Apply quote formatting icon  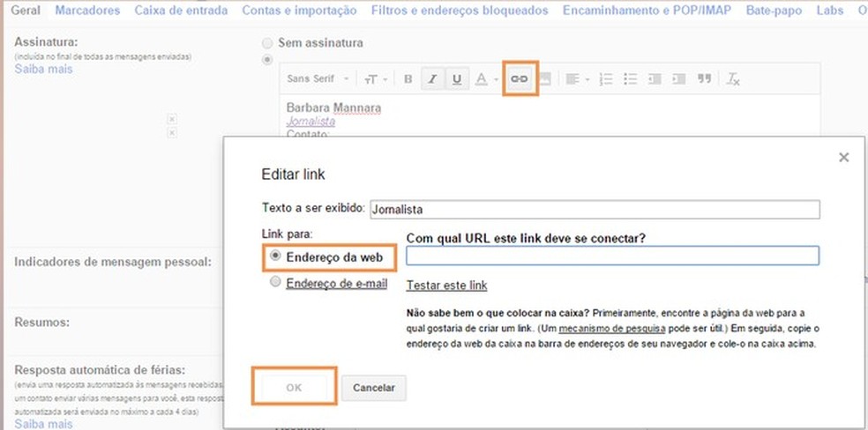tap(704, 79)
